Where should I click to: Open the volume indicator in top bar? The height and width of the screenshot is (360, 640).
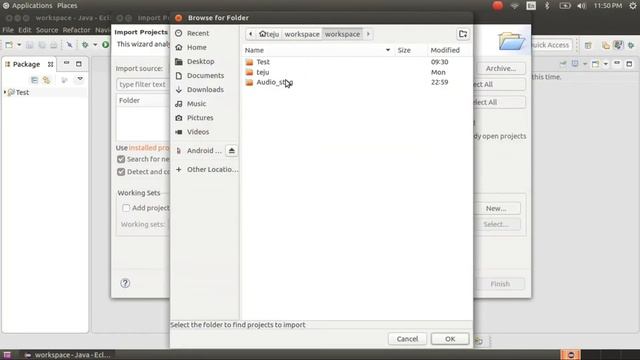click(x=582, y=6)
